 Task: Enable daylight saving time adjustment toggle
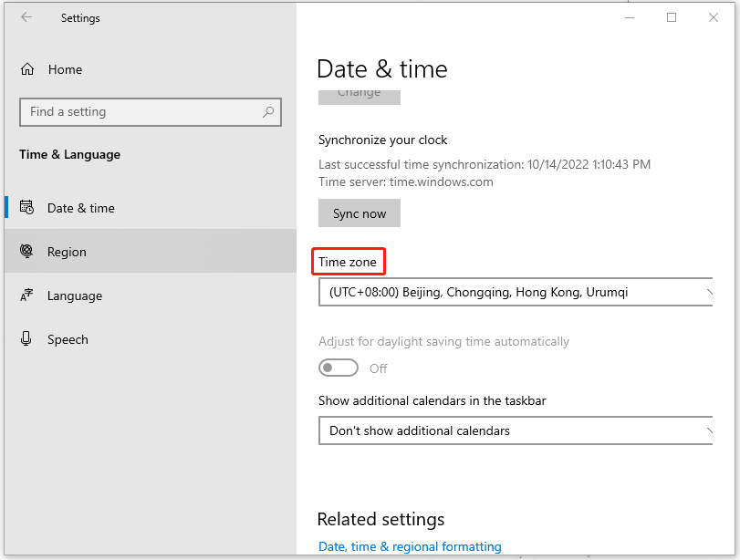click(x=339, y=368)
